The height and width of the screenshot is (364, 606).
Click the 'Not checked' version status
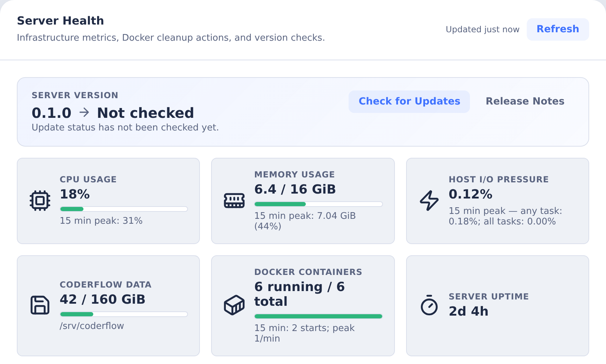[x=146, y=113]
